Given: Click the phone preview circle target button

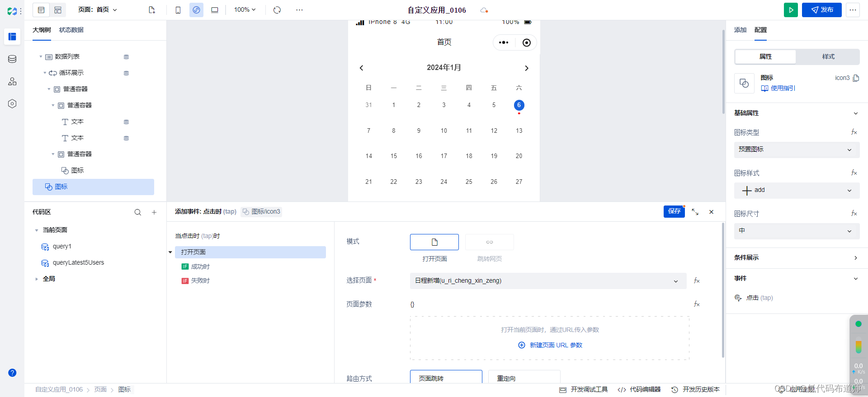Looking at the screenshot, I should (526, 42).
